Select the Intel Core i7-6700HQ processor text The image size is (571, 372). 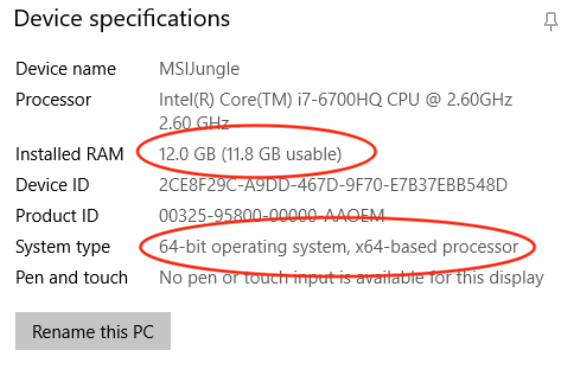tap(335, 100)
